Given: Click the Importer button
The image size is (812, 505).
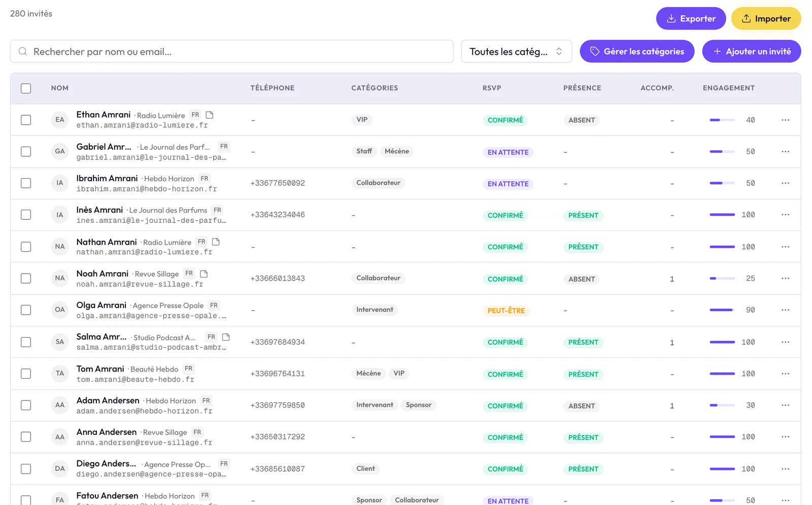Looking at the screenshot, I should (x=766, y=19).
